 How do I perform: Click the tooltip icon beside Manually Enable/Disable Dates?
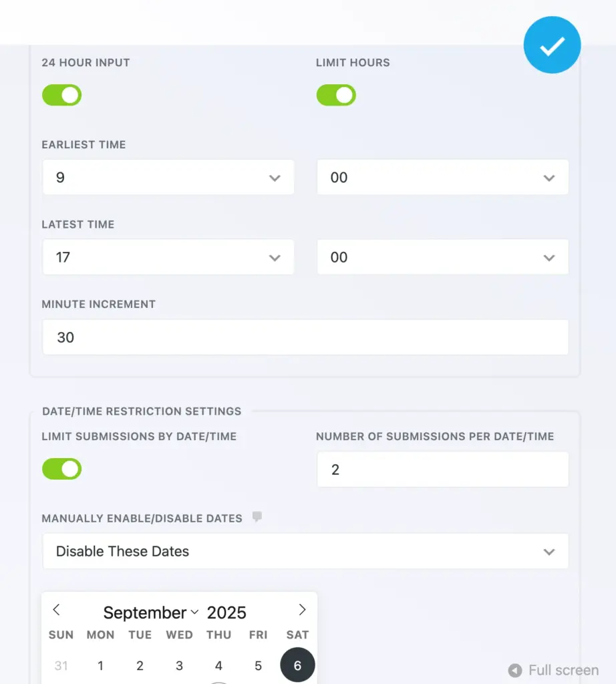257,517
